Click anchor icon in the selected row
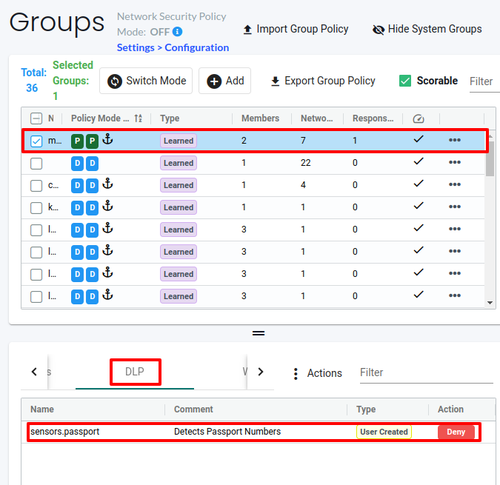The image size is (500, 485). [107, 139]
